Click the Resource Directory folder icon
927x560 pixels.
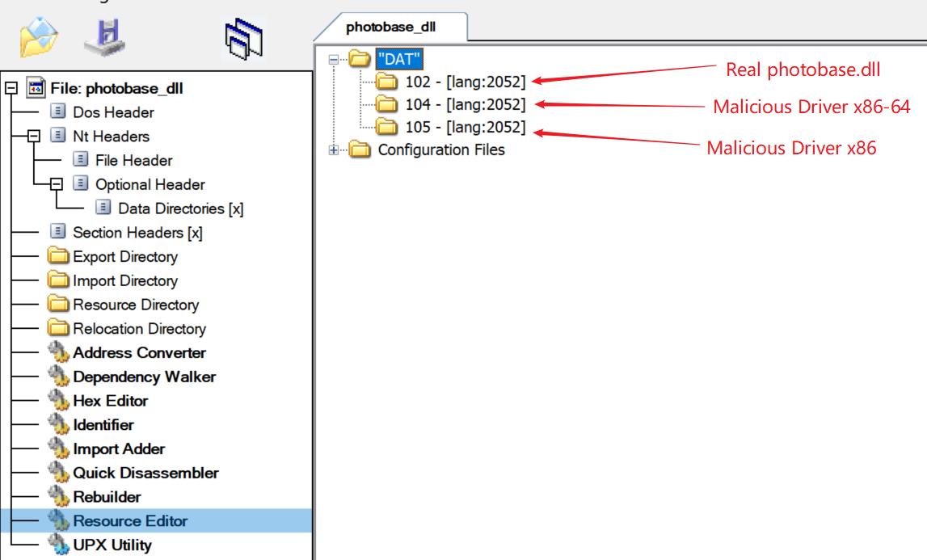pyautogui.click(x=58, y=303)
